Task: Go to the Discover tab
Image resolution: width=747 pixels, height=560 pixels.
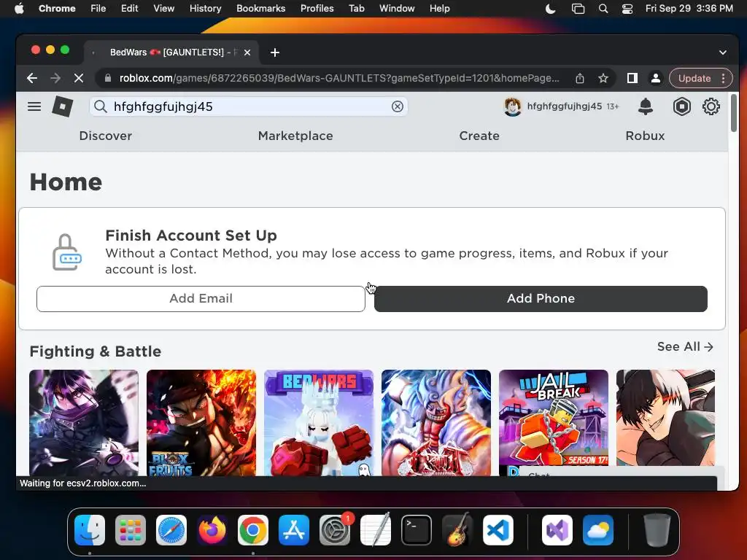Action: [x=105, y=136]
